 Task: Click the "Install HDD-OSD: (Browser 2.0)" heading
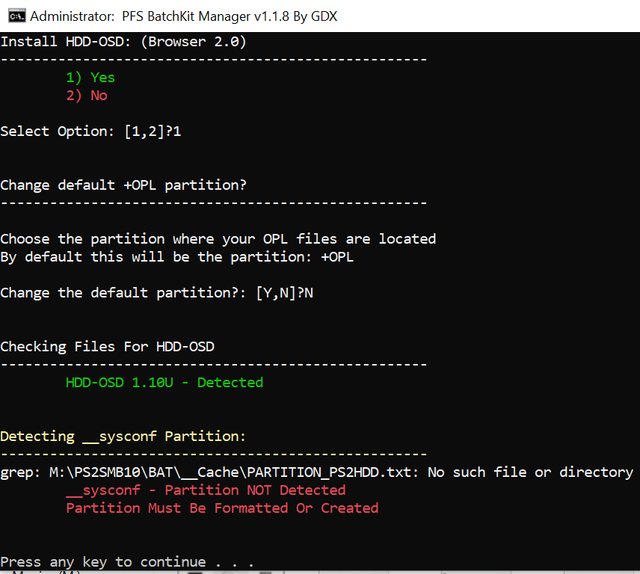tap(123, 42)
